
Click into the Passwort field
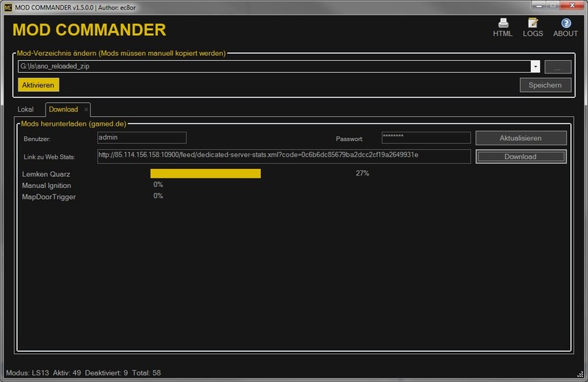pos(426,137)
